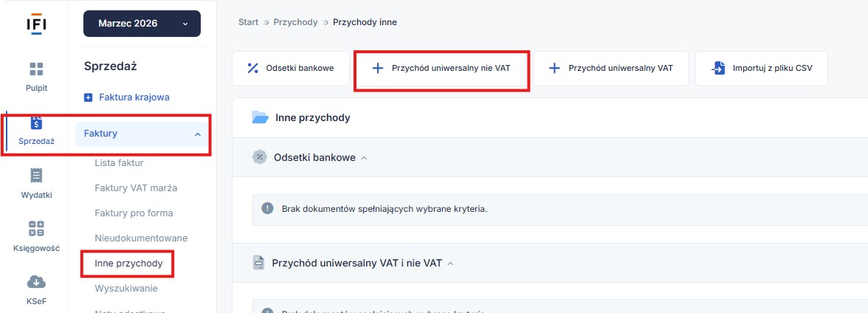This screenshot has width=868, height=313.
Task: Click the Inne przychody folder icon
Action: click(x=260, y=117)
